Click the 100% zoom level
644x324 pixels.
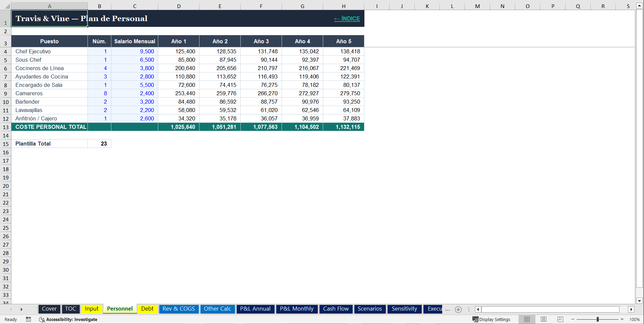coord(634,319)
